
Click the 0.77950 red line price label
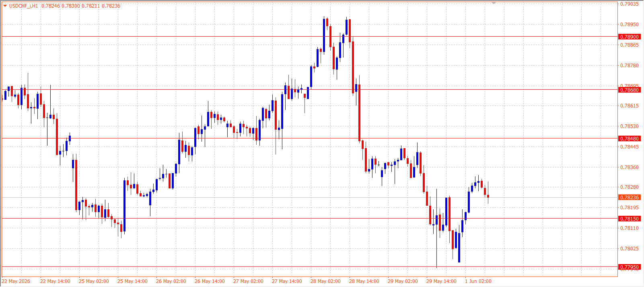tap(629, 267)
